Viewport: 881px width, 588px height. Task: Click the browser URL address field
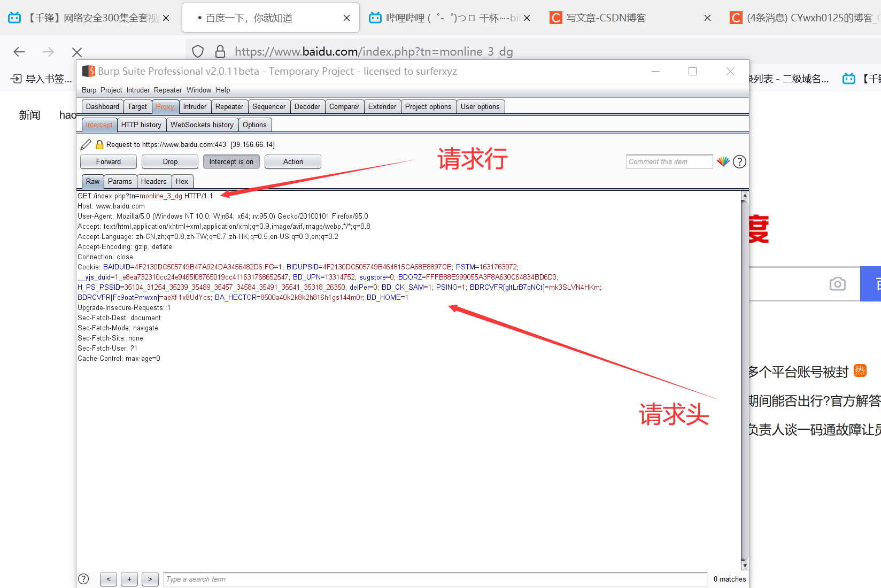point(374,52)
